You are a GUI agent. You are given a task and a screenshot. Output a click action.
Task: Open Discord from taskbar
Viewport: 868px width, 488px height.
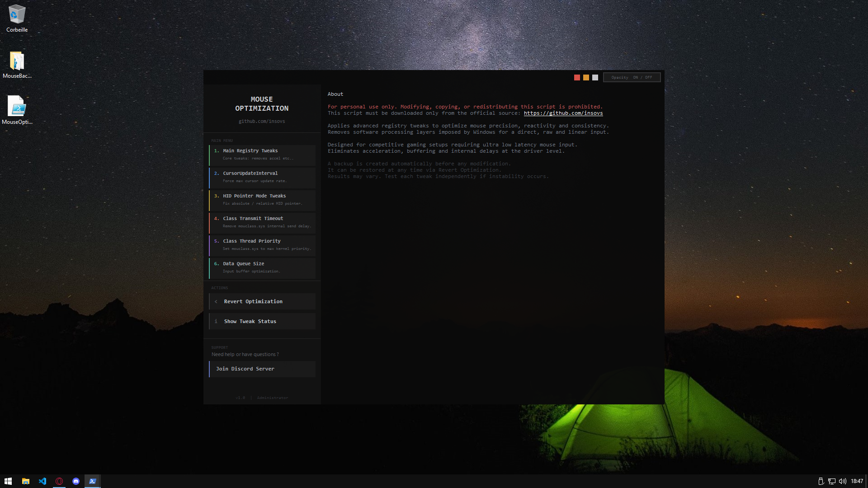click(76, 481)
